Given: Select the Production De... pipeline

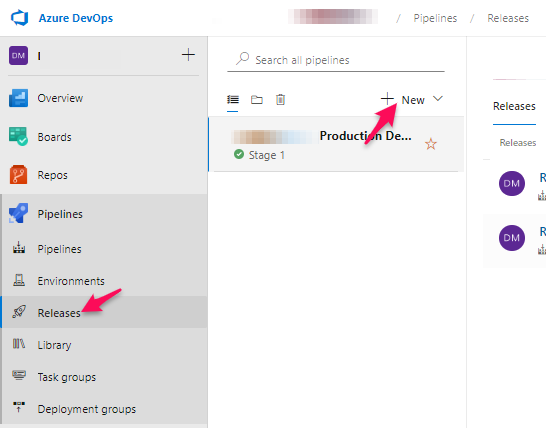Looking at the screenshot, I should click(x=336, y=144).
